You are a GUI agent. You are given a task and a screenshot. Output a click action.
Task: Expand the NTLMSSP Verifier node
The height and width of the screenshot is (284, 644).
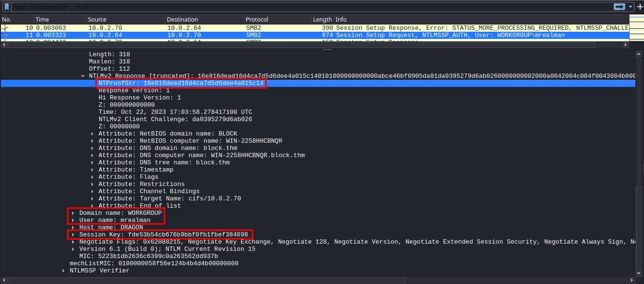tap(64, 271)
